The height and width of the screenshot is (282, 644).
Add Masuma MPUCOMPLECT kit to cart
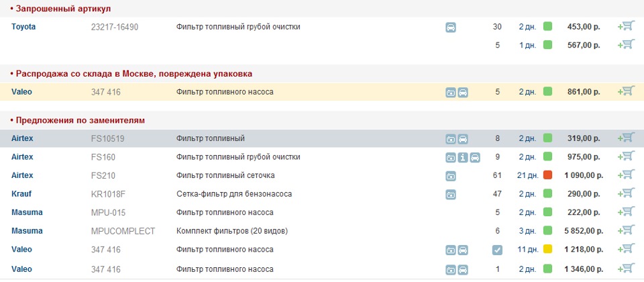click(x=627, y=231)
